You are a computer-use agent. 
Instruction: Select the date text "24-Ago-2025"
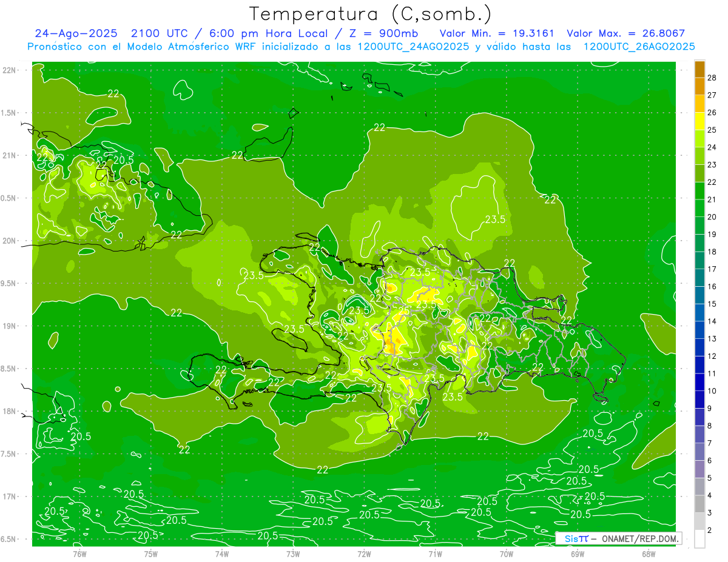(x=75, y=33)
